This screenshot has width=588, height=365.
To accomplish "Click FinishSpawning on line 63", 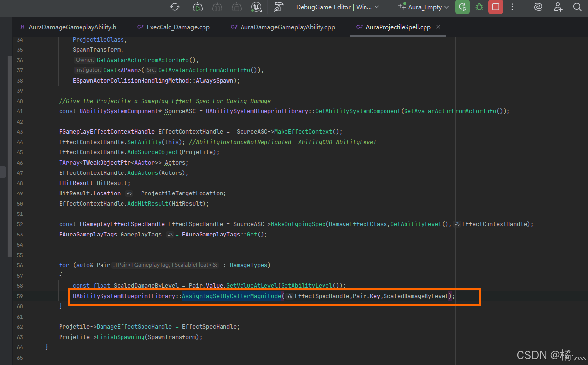I will (x=121, y=337).
